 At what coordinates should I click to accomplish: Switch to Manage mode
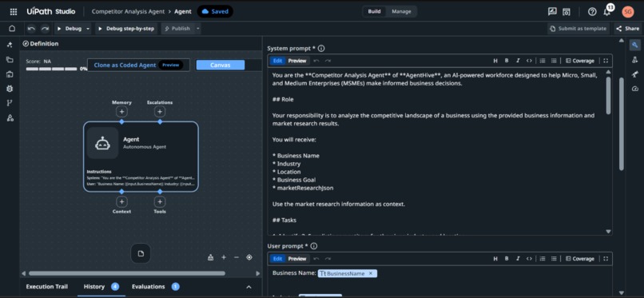point(401,11)
